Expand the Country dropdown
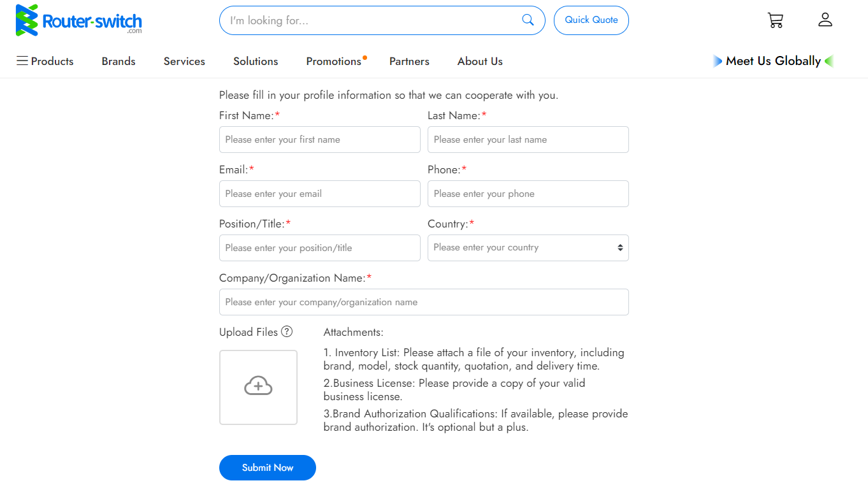The width and height of the screenshot is (868, 490). 528,248
